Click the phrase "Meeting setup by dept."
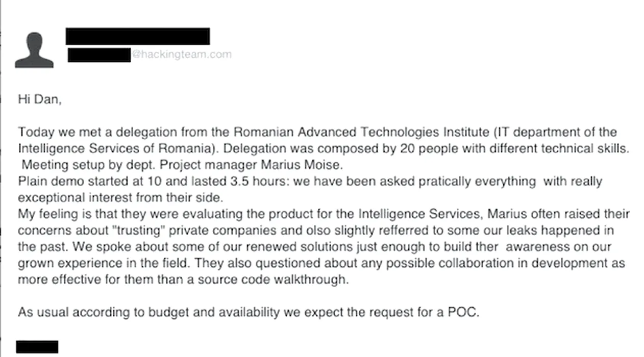Viewport: 644px width, 357px height. 76,165
